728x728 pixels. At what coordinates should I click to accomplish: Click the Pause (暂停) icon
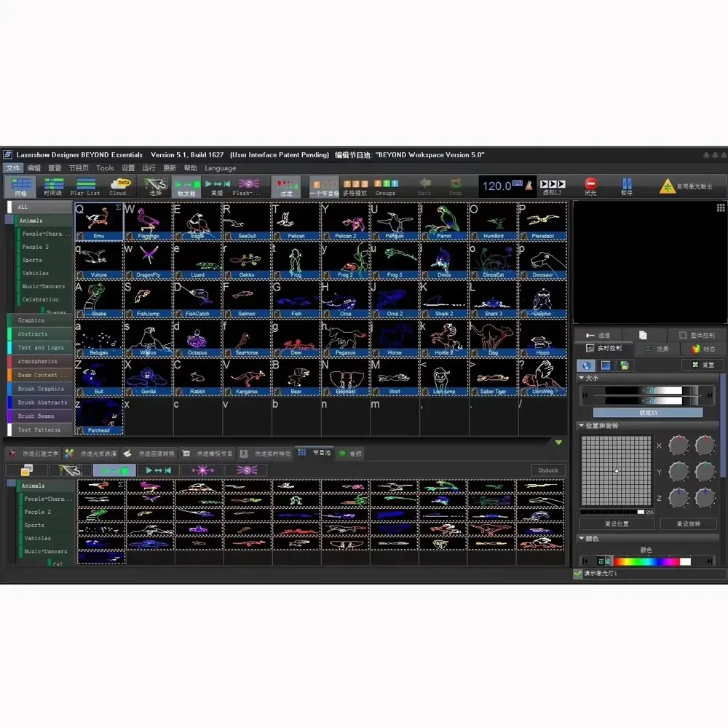(x=628, y=186)
